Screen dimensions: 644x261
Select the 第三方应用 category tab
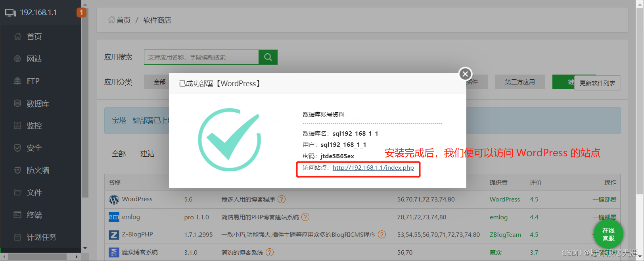coord(520,82)
